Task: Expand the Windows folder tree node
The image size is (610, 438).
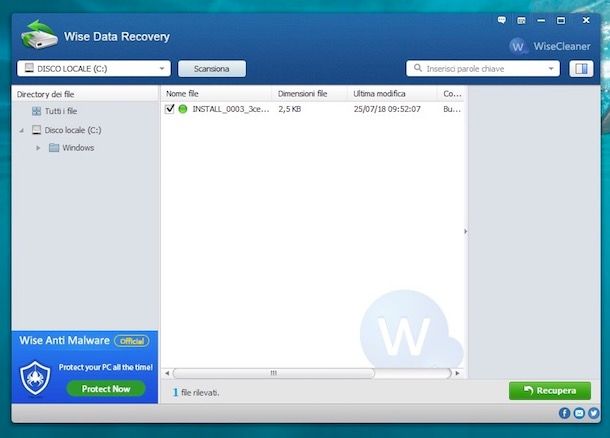Action: 38,148
